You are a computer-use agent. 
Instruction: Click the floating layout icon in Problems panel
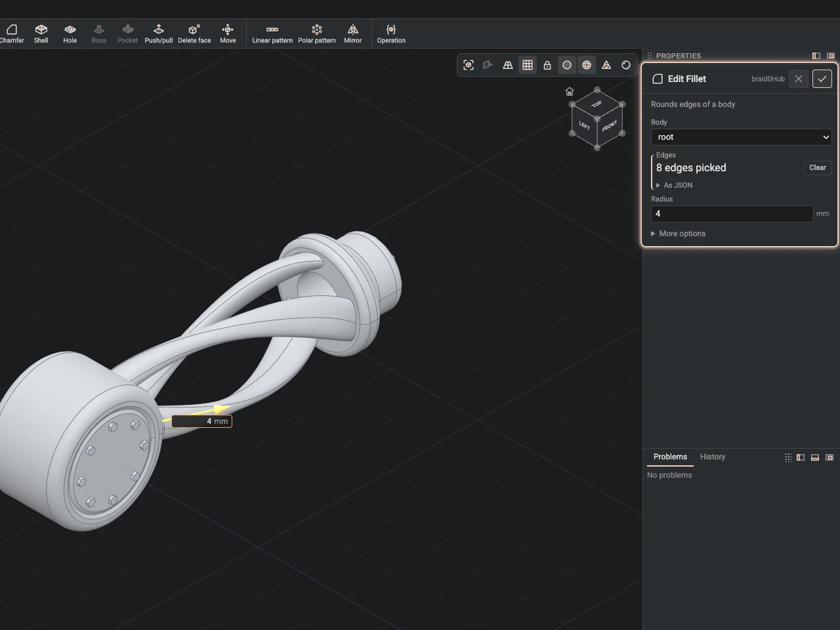829,457
